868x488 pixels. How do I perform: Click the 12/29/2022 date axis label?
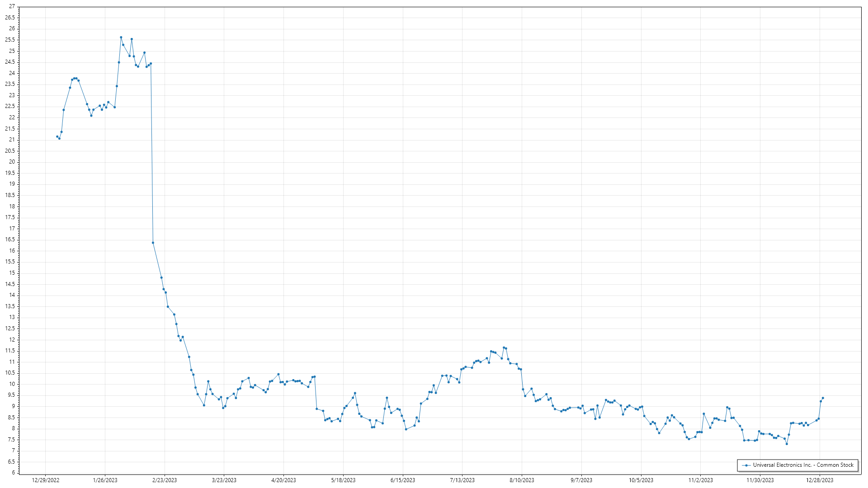coord(46,480)
